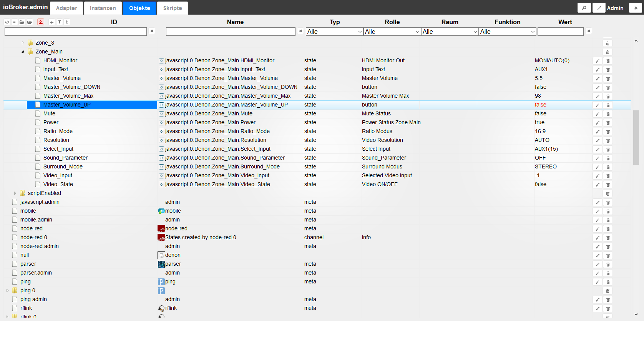The image size is (644, 338).
Task: Clear the Wert filter field
Action: (x=589, y=31)
